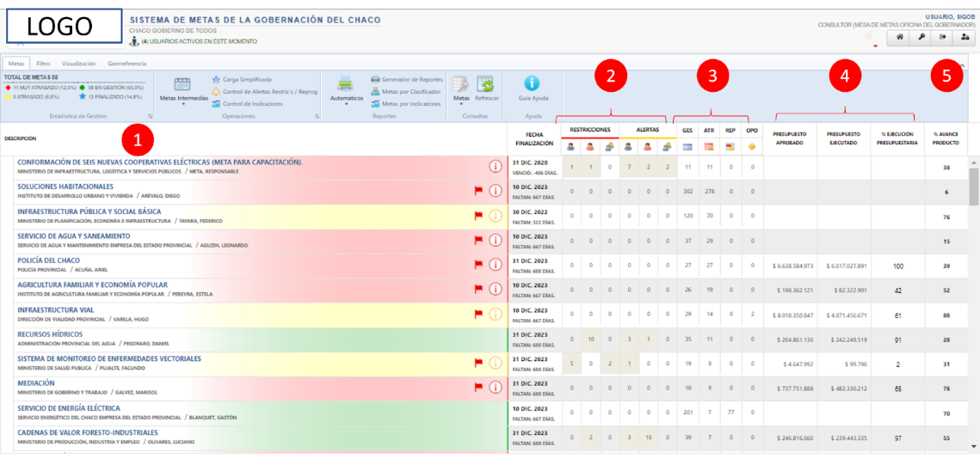980x465 pixels.
Task: Open SERVICIO DE ENERGÍA ELÉCTRICA meta link
Action: click(x=69, y=407)
